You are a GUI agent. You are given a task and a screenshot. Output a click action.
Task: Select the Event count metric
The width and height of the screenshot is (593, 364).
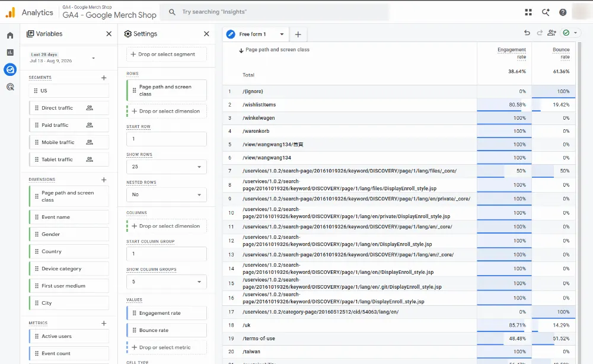pos(69,353)
